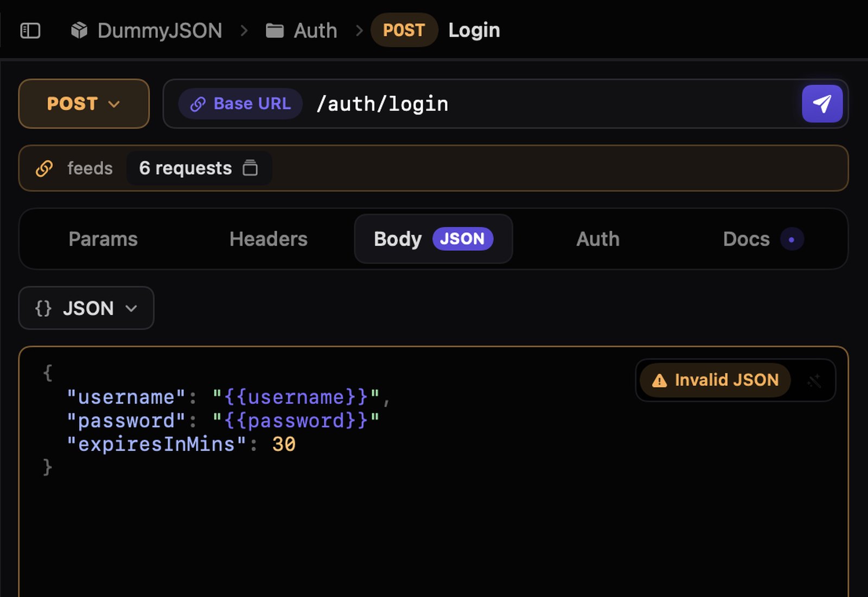Click the value 30 in editor
The height and width of the screenshot is (597, 868).
[284, 444]
